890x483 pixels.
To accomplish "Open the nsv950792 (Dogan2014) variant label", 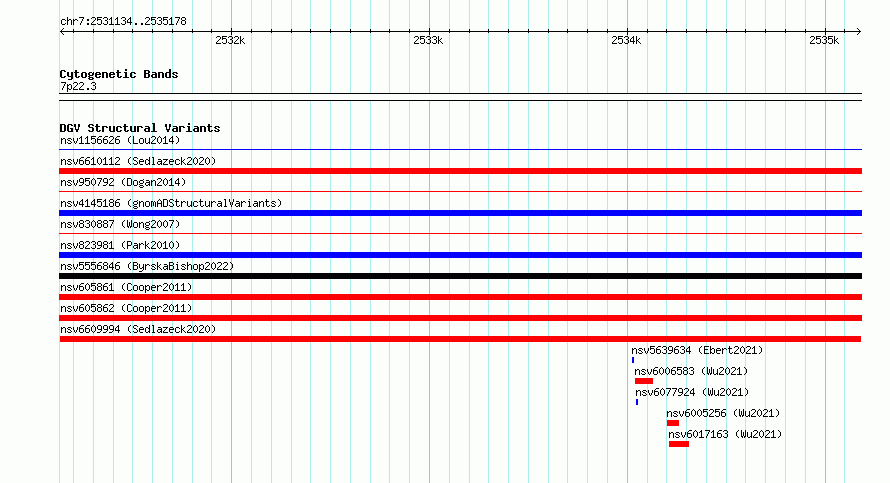I will coord(123,182).
